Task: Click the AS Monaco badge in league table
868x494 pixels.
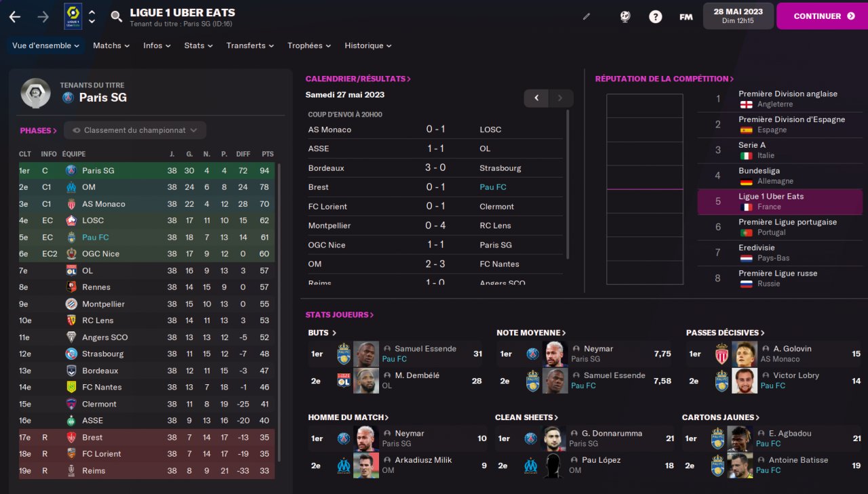Action: click(71, 204)
